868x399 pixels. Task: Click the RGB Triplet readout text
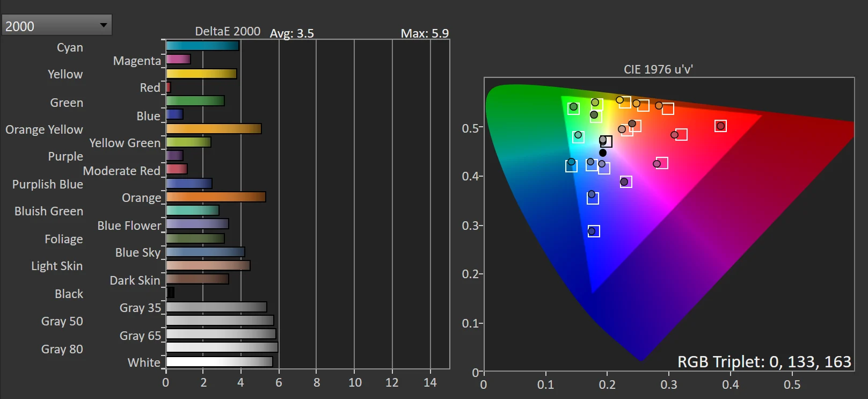click(764, 362)
